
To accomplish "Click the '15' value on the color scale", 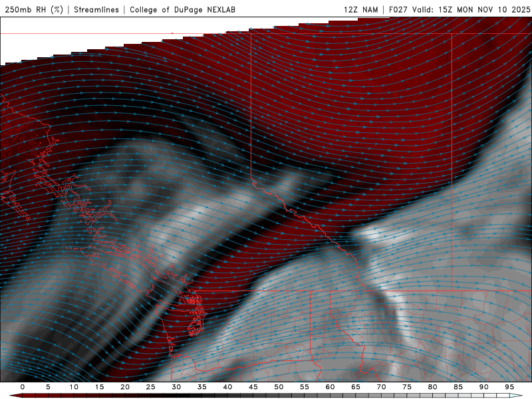I will point(99,387).
